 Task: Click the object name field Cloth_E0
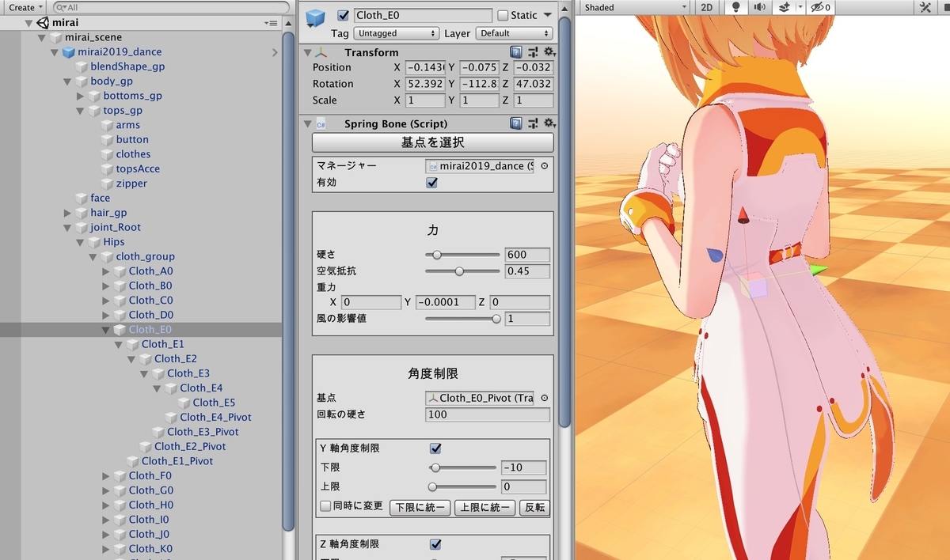(423, 15)
